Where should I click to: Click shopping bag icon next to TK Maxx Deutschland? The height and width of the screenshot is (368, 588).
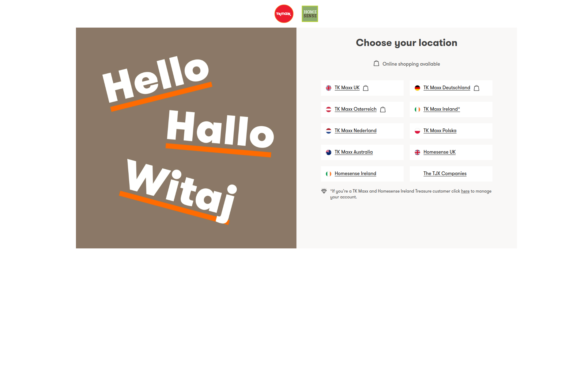477,88
